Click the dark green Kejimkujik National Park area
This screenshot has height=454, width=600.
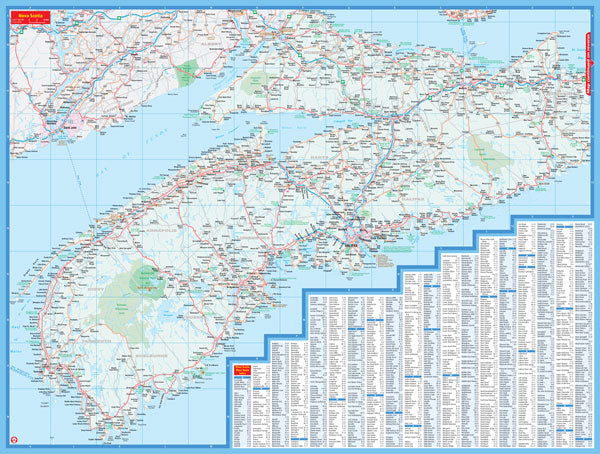(148, 283)
